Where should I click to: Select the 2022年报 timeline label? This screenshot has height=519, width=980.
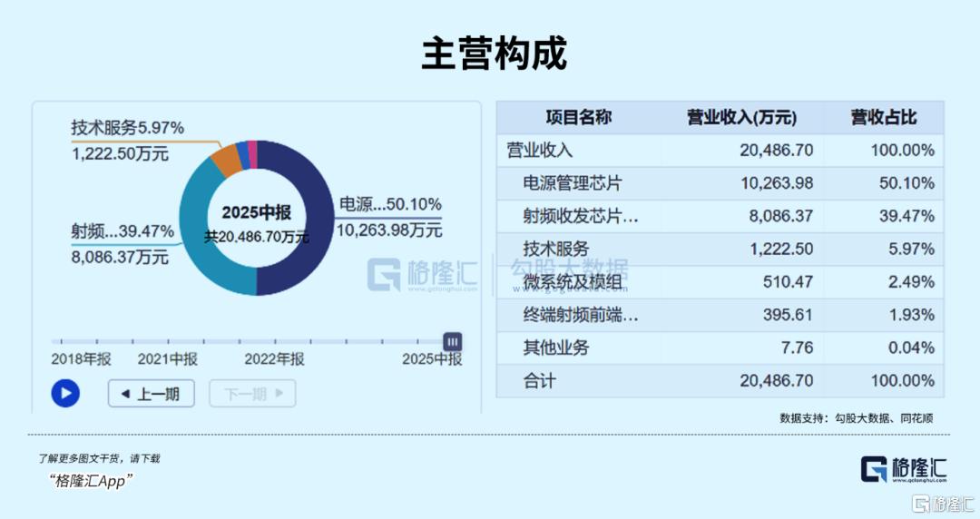(x=274, y=359)
